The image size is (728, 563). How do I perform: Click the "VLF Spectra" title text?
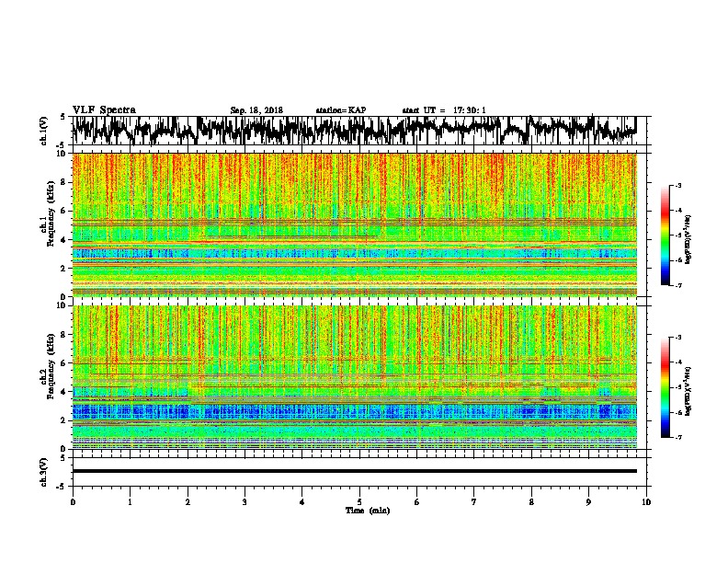(104, 110)
